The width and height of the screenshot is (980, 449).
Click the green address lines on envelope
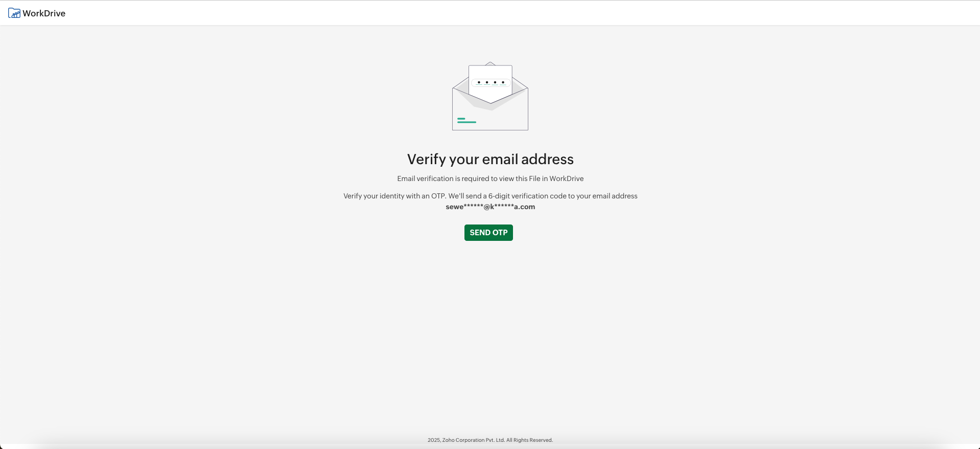466,120
